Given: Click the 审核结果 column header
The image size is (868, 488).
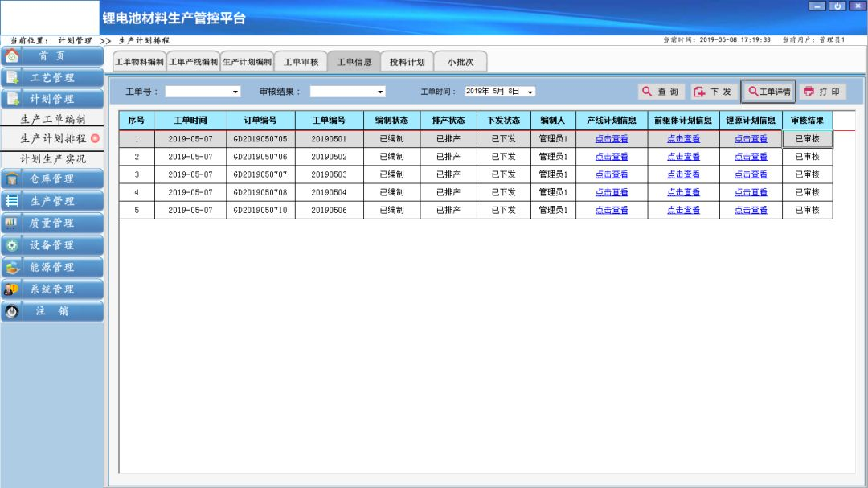Looking at the screenshot, I should click(x=807, y=121).
